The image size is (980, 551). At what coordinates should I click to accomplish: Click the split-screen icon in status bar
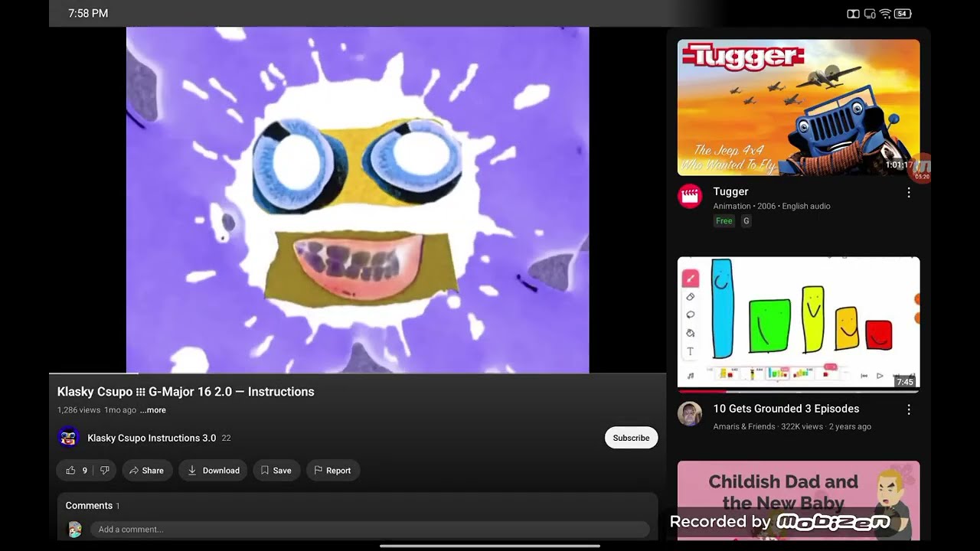853,14
